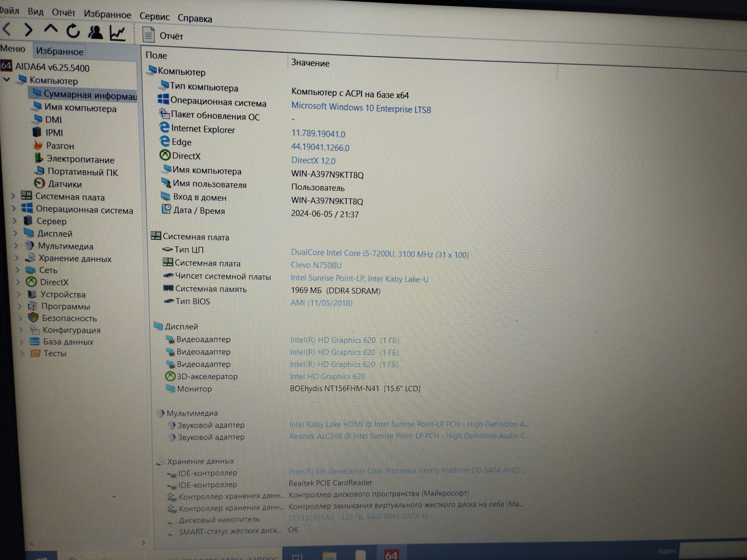Click the 3D-акселератор row icon
747x560 pixels.
click(x=170, y=376)
